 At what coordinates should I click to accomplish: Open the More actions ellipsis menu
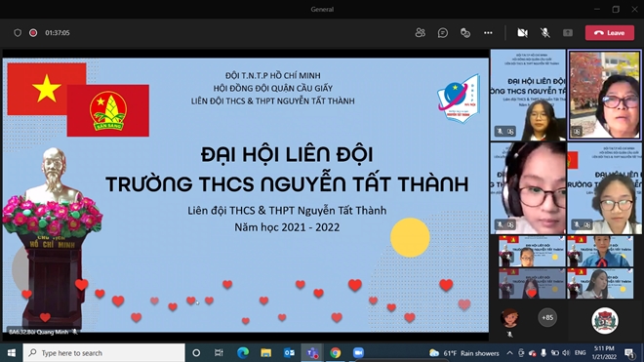(x=488, y=32)
